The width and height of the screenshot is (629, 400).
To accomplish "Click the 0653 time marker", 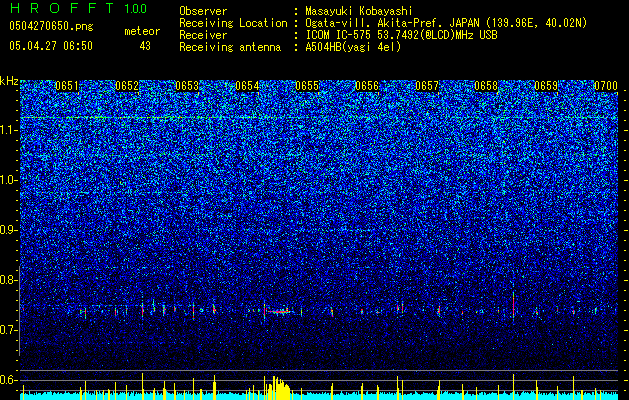I will 187,86.
